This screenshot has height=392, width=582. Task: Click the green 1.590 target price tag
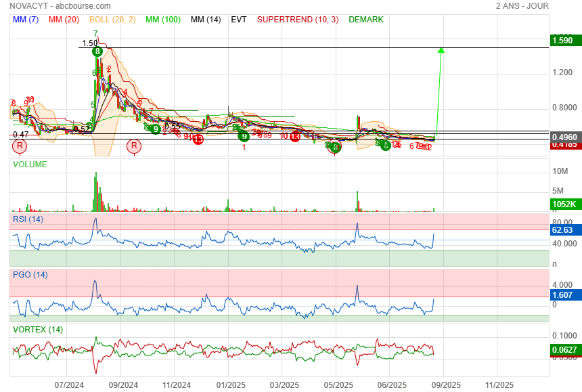(566, 40)
